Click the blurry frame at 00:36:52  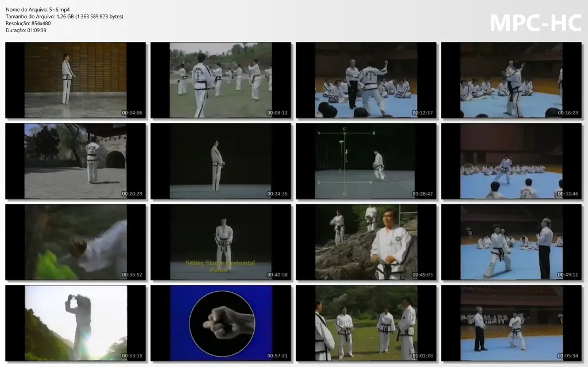[x=75, y=242]
